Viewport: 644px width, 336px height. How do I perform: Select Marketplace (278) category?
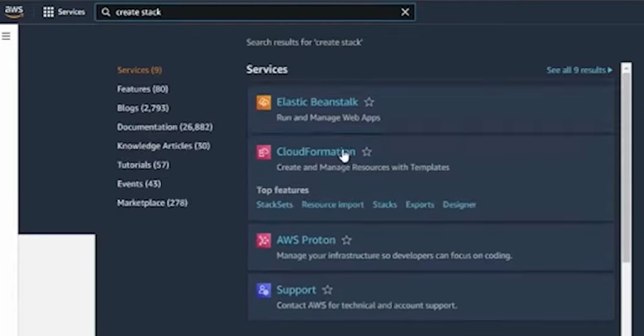pyautogui.click(x=152, y=203)
